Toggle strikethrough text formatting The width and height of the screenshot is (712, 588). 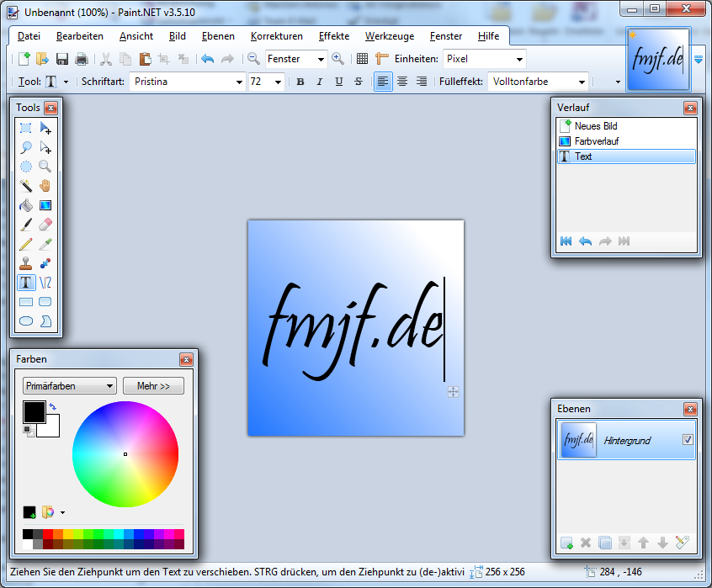(x=359, y=82)
